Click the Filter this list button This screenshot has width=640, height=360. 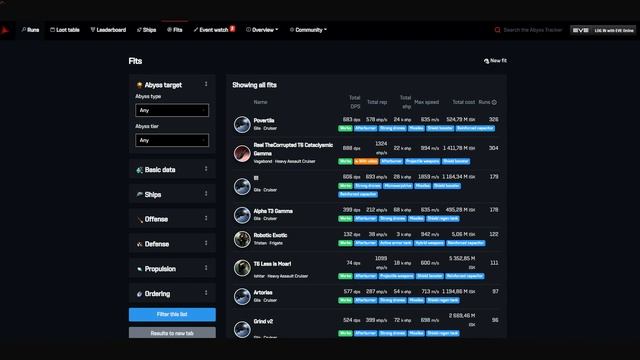click(172, 314)
